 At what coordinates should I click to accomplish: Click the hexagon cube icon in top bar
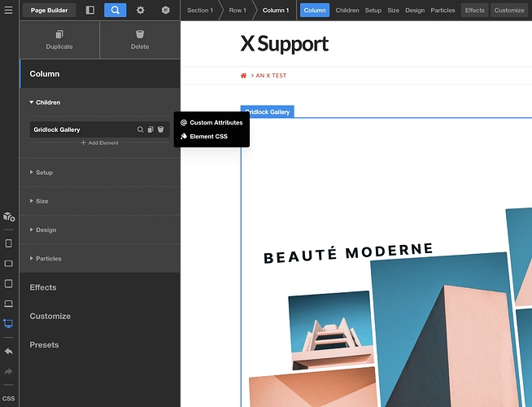point(165,10)
